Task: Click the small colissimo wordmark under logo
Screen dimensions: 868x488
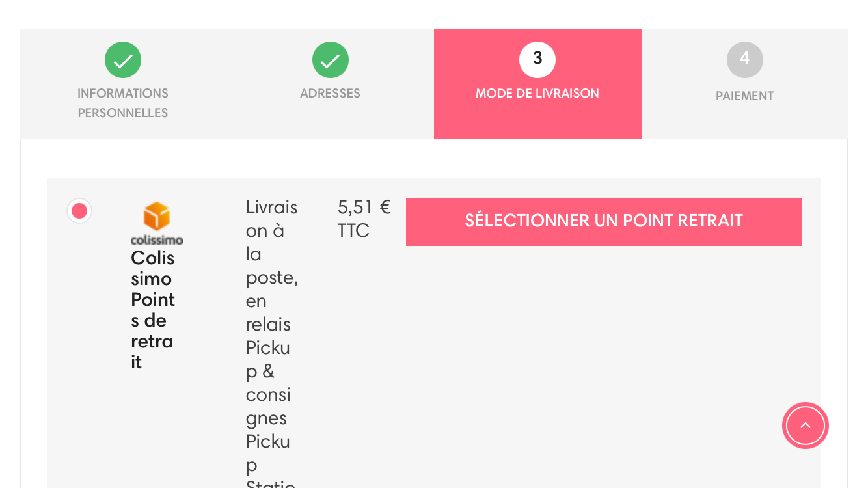Action: point(157,240)
